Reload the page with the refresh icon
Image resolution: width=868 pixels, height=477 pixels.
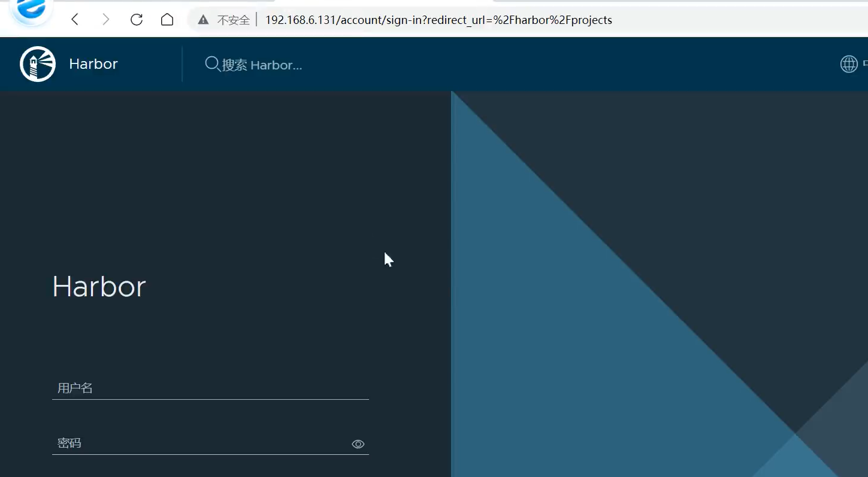137,20
